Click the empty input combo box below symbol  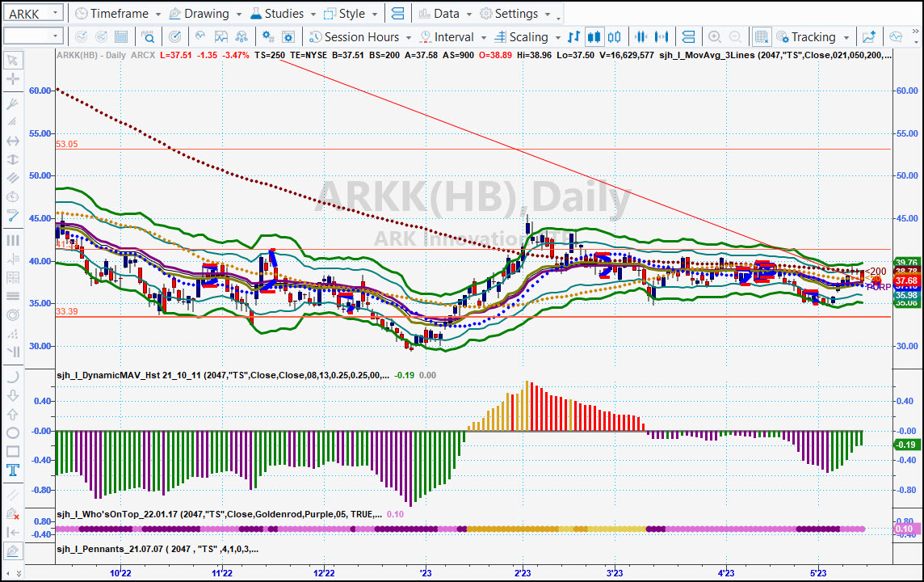pos(32,36)
